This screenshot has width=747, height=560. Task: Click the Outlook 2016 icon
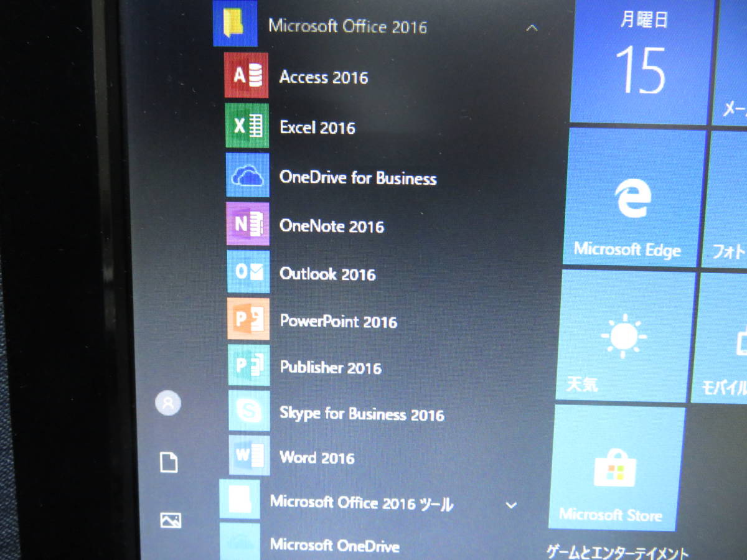coord(248,272)
